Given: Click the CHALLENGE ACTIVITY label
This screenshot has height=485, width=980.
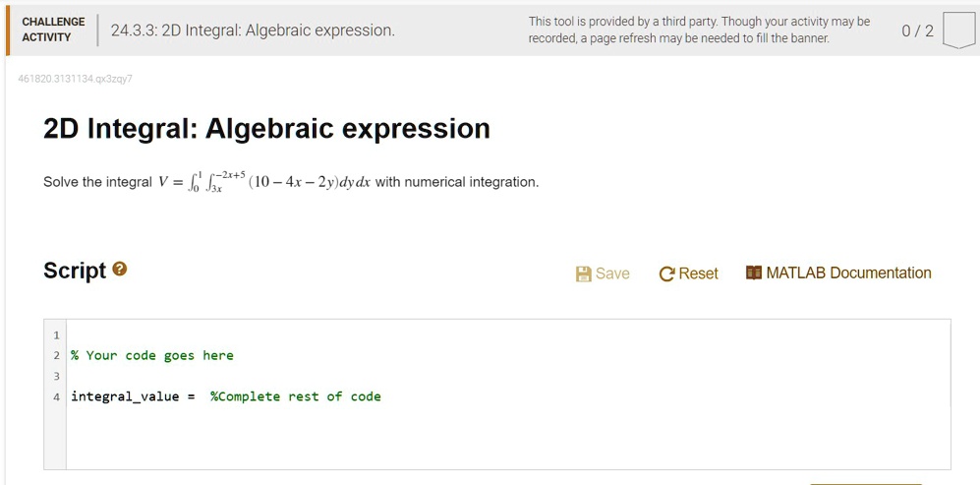Looking at the screenshot, I should (x=53, y=30).
